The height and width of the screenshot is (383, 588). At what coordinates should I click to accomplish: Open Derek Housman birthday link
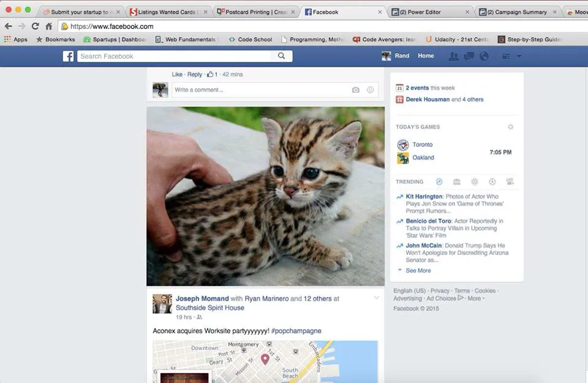click(428, 99)
